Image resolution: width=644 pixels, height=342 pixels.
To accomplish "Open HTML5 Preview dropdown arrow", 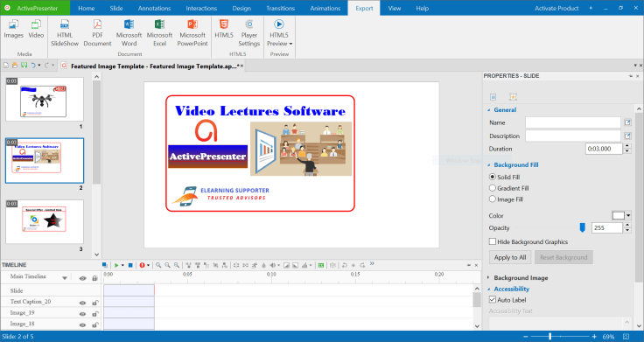I will (x=290, y=44).
